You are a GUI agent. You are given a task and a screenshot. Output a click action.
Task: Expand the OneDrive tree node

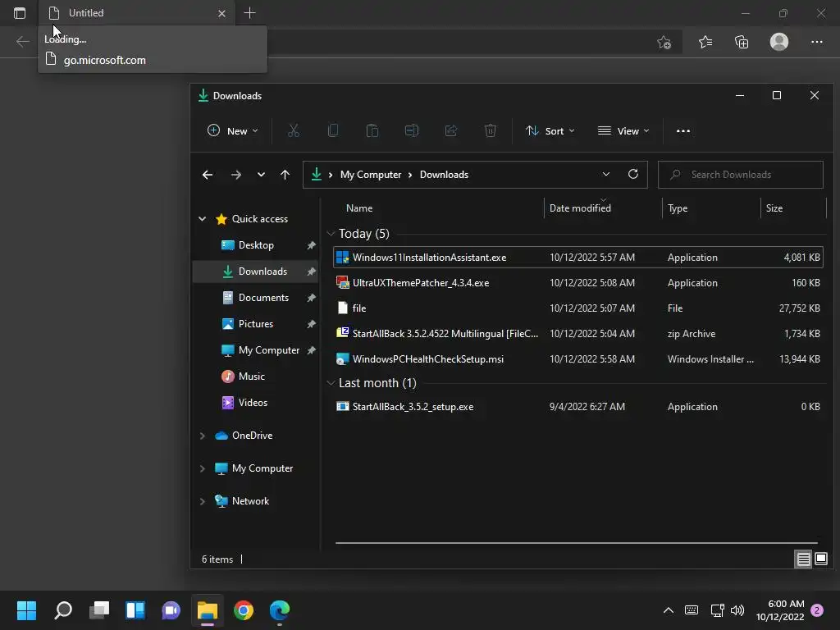pyautogui.click(x=203, y=436)
